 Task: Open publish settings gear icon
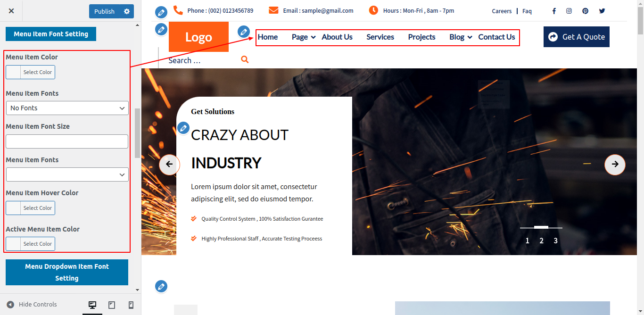(127, 11)
